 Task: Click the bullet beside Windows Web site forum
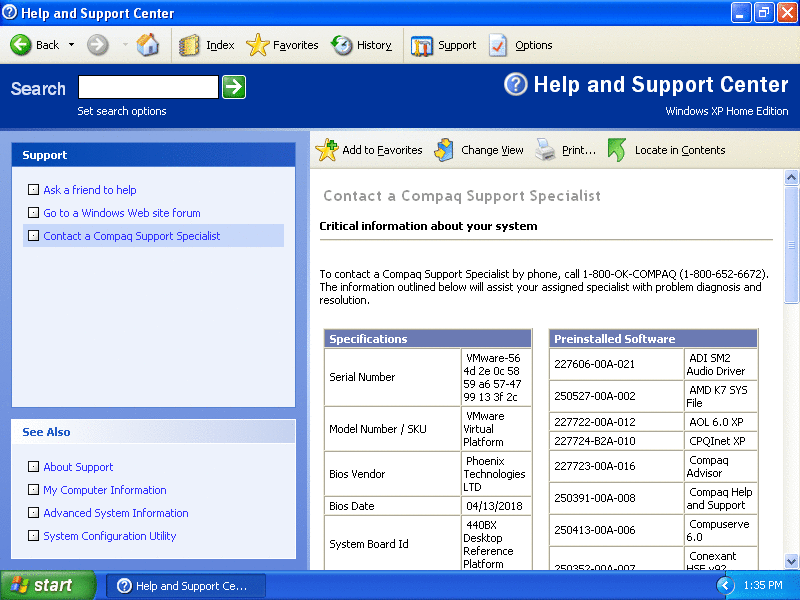tap(33, 213)
